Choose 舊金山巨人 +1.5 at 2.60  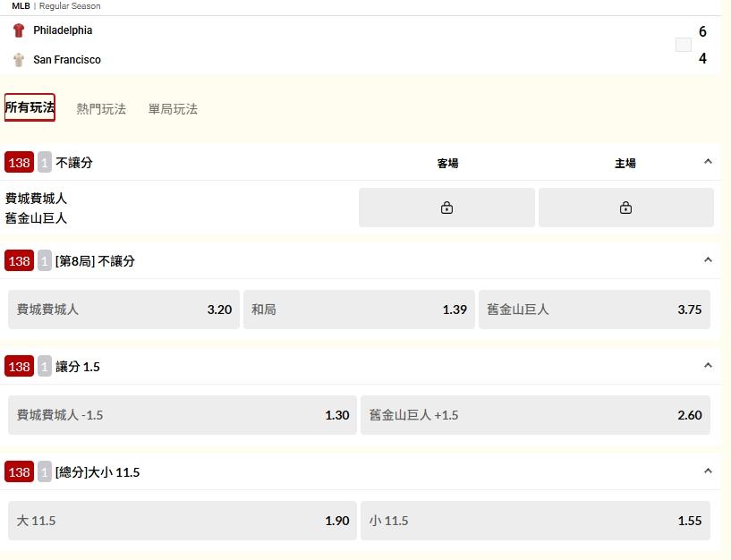(x=535, y=415)
